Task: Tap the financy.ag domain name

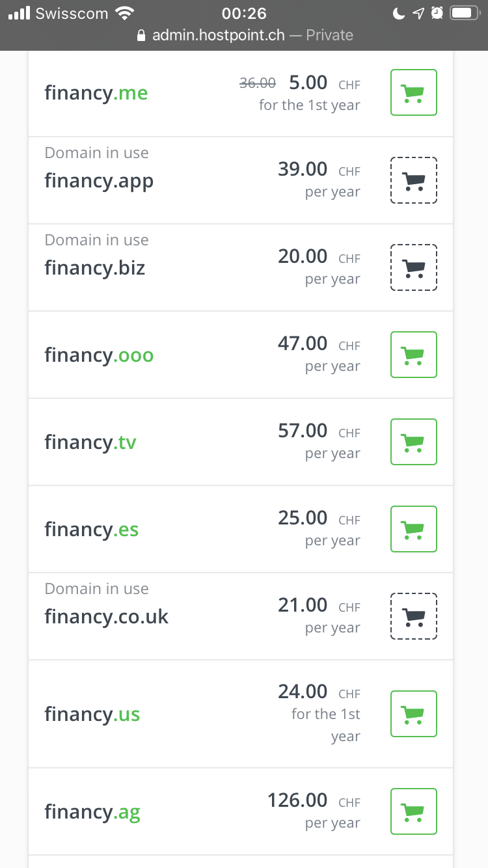Action: pos(92,812)
